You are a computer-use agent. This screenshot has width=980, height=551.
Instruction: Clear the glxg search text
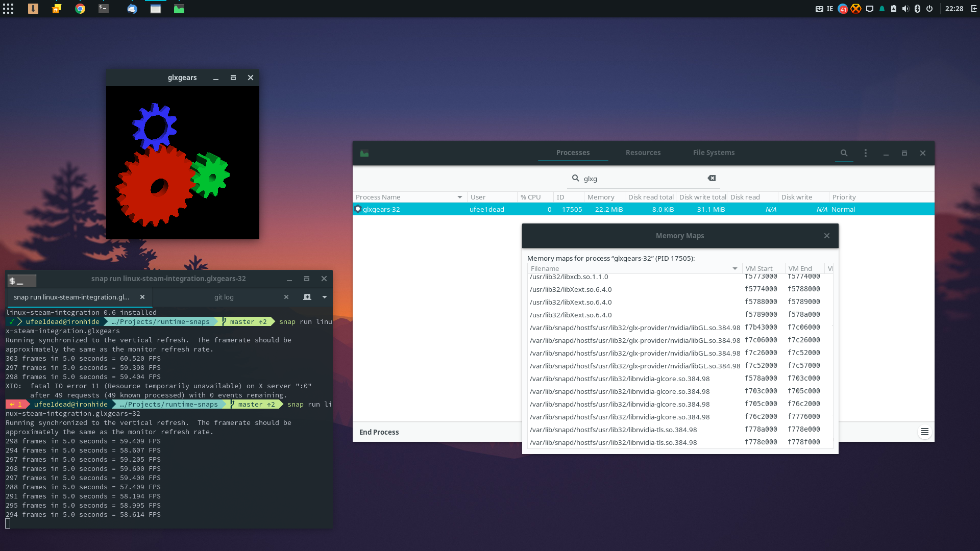(712, 178)
